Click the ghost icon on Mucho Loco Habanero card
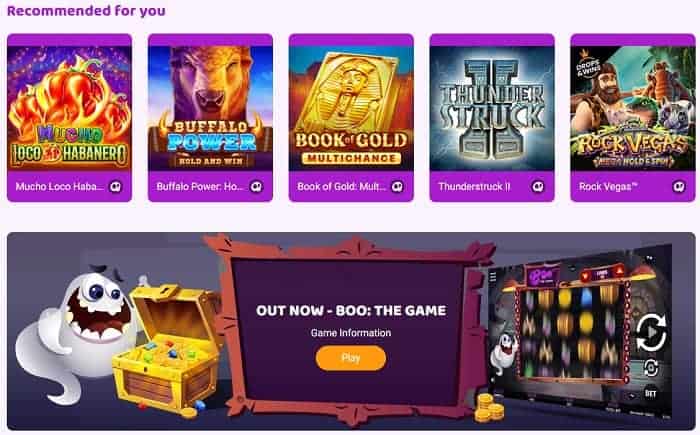The width and height of the screenshot is (700, 435). pos(116,187)
